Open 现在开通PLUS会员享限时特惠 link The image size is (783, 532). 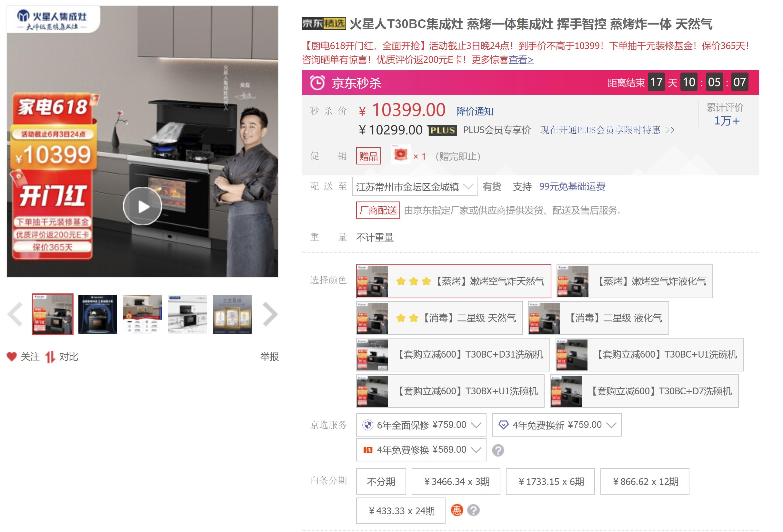pyautogui.click(x=600, y=130)
